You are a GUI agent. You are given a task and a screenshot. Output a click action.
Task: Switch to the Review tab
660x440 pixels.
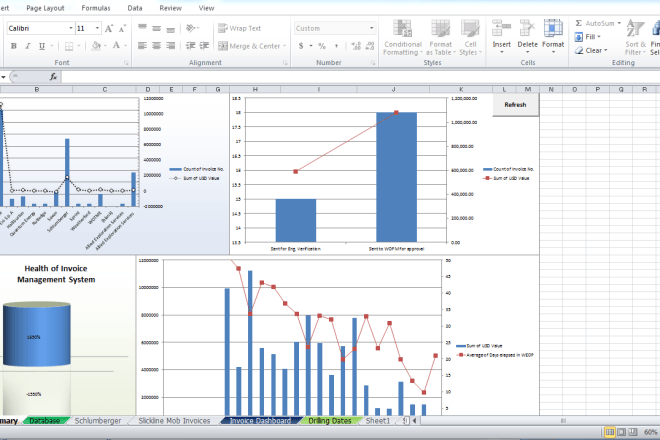click(170, 8)
